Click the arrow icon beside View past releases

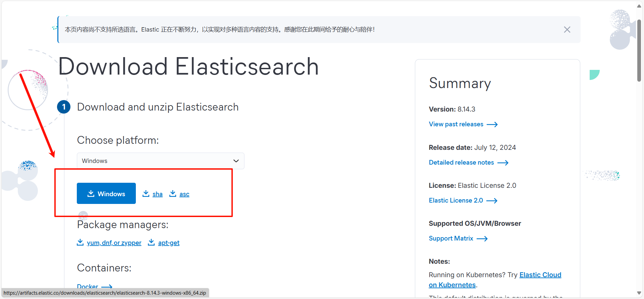(492, 124)
